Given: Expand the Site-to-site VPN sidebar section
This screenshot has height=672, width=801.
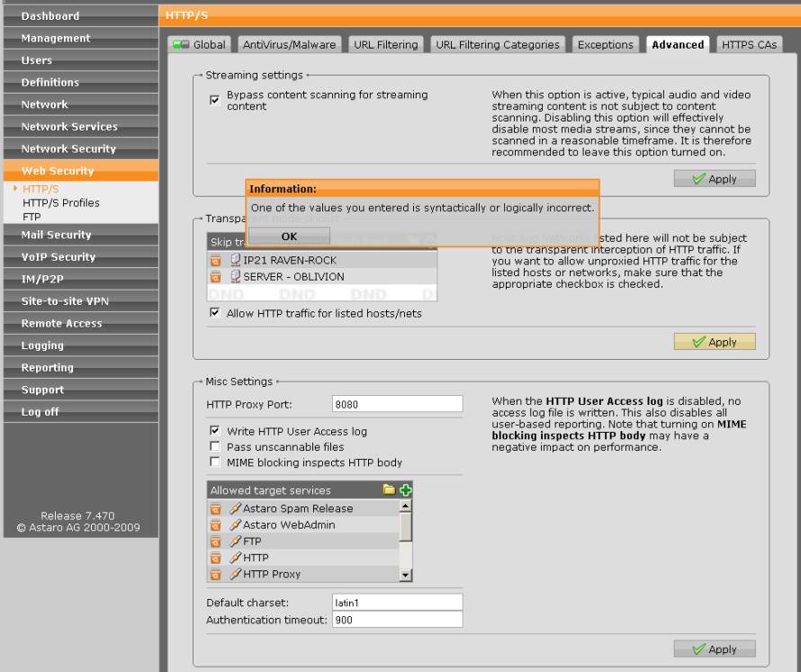Looking at the screenshot, I should pos(58,301).
